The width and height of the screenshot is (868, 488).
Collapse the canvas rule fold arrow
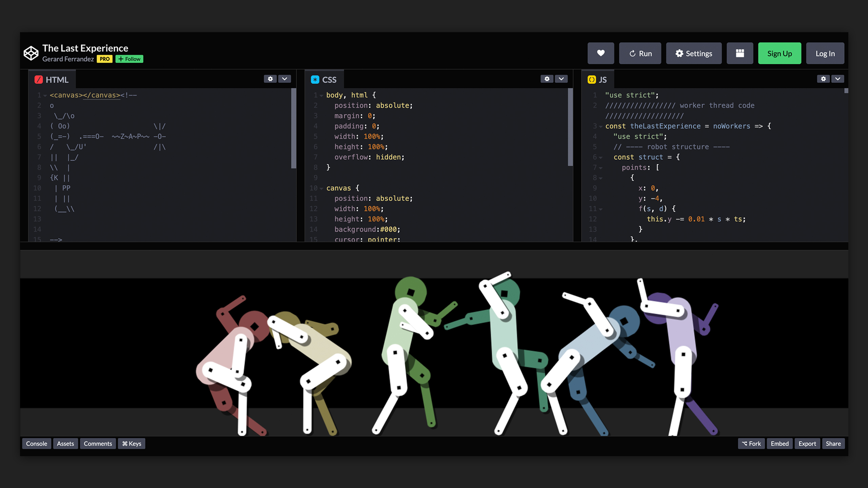[x=321, y=188]
